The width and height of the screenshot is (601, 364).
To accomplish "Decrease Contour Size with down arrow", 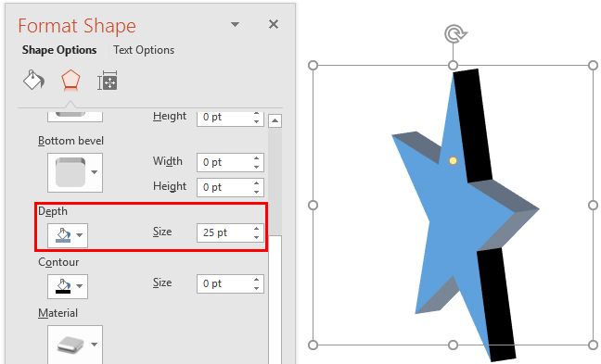I will coord(257,288).
